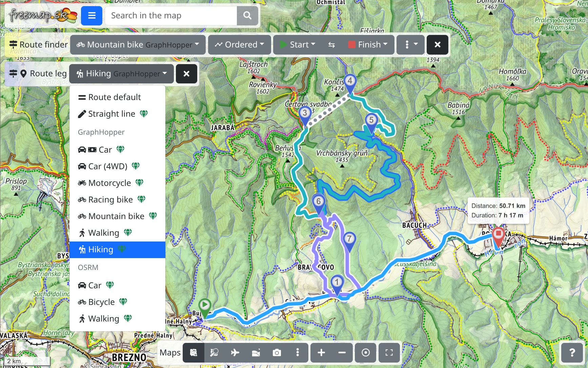Zoom out the map with minus button
The height and width of the screenshot is (368, 588).
click(x=342, y=353)
